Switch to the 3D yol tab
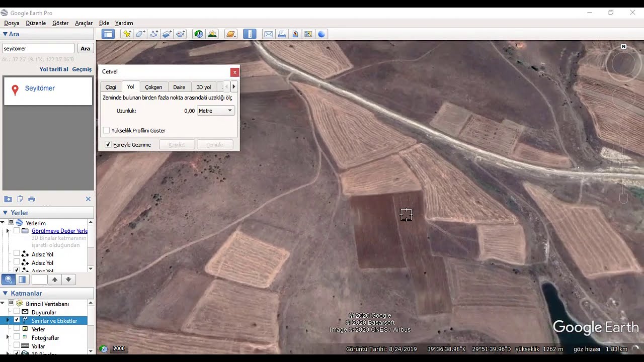Viewport: 644px width, 362px height. pyautogui.click(x=204, y=87)
